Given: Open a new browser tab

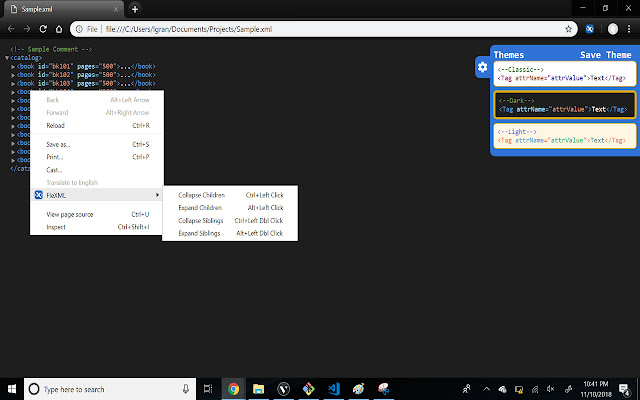Looking at the screenshot, I should point(135,9).
